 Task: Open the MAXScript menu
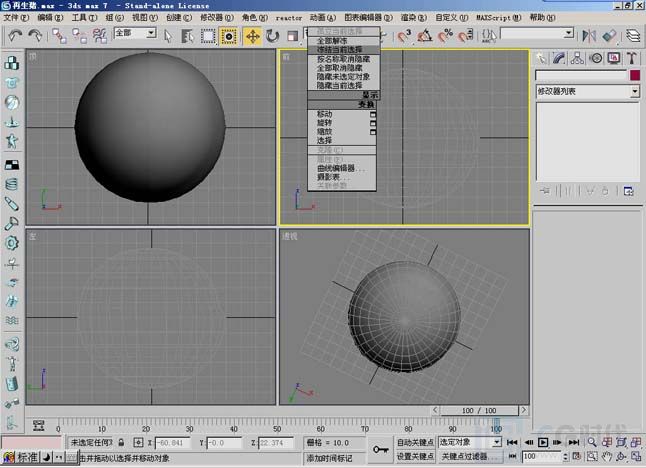tap(499, 17)
